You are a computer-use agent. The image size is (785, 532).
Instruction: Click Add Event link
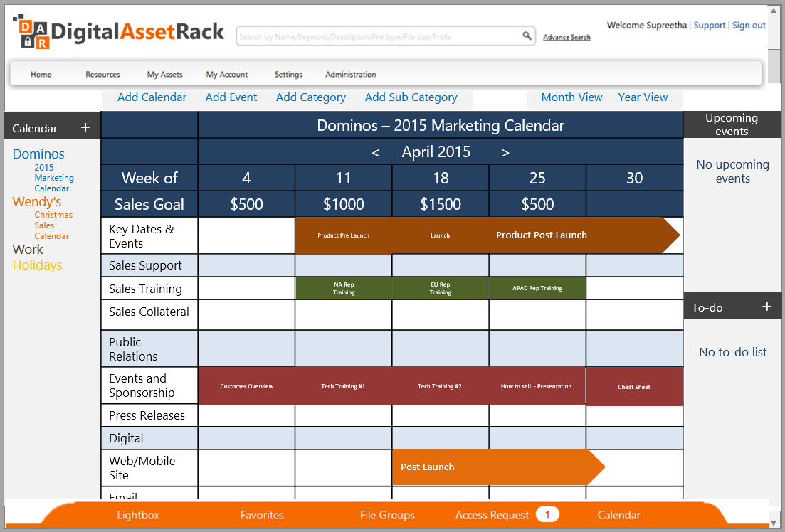click(231, 97)
